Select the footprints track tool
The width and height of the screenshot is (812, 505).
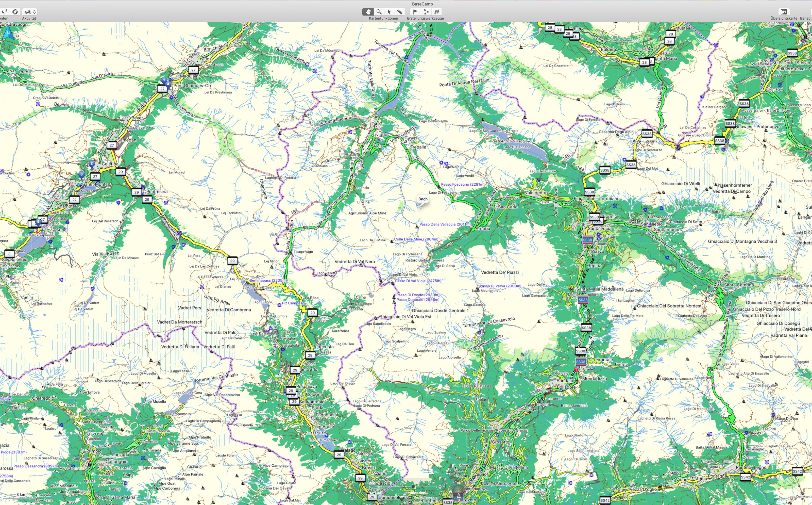(x=437, y=12)
